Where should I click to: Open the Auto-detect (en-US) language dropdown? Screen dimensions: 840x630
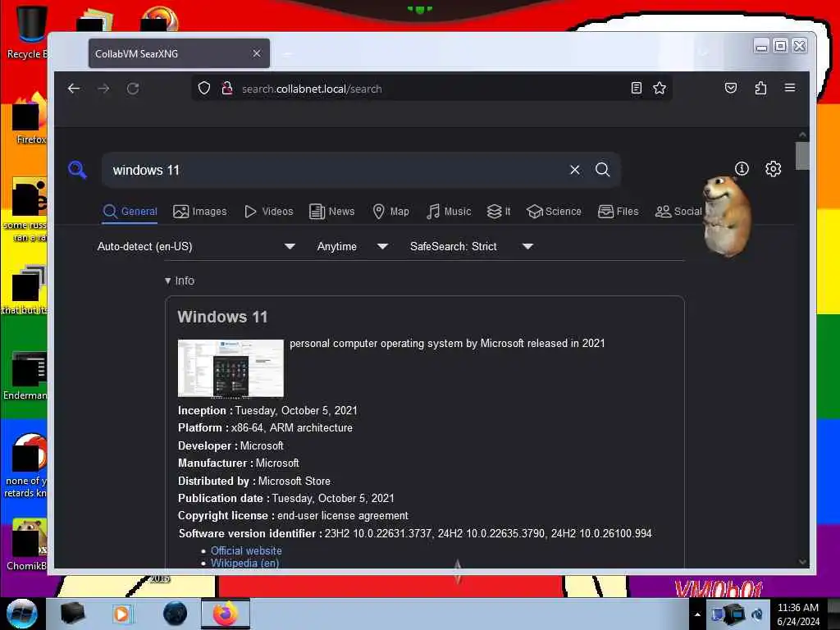click(196, 246)
